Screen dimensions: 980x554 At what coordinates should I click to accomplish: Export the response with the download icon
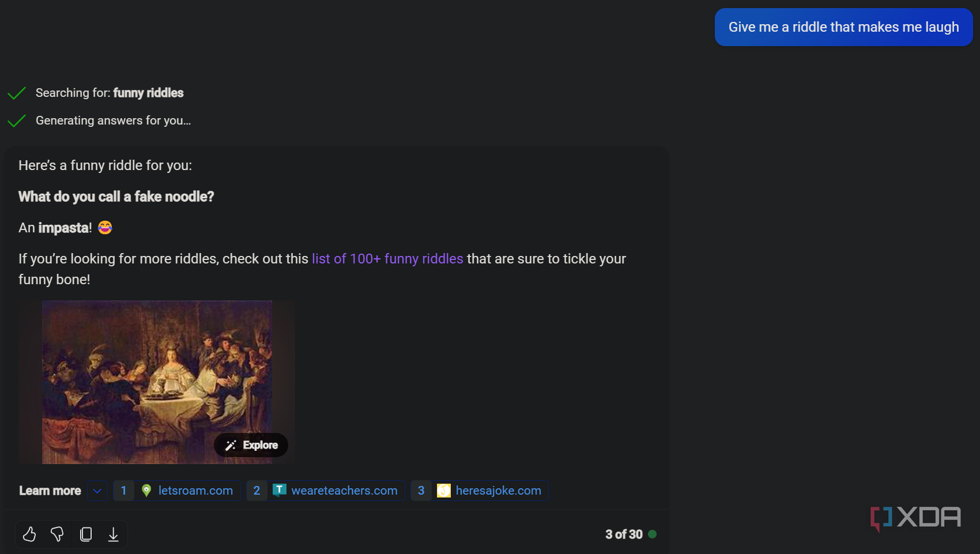pyautogui.click(x=114, y=534)
